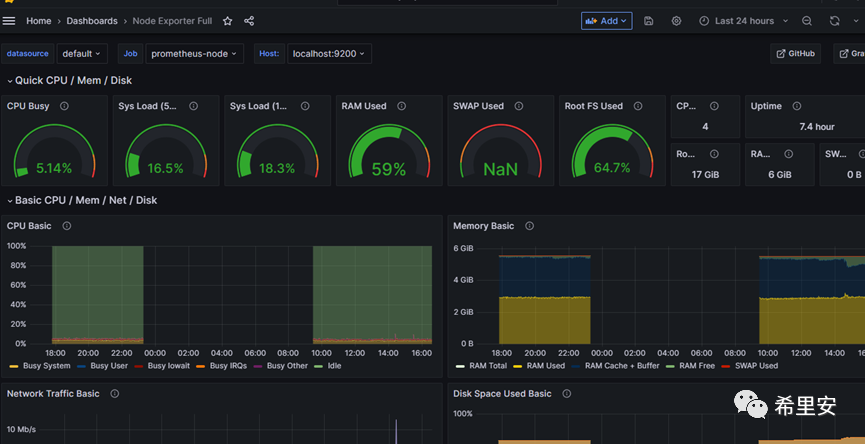Toggle Busy System series in legend
865x444 pixels.
45,366
